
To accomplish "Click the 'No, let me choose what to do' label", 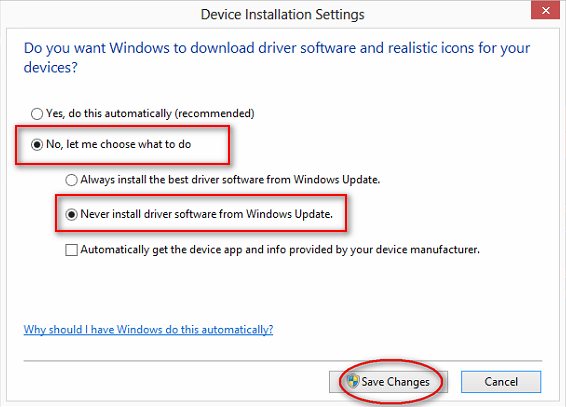I will (x=119, y=144).
